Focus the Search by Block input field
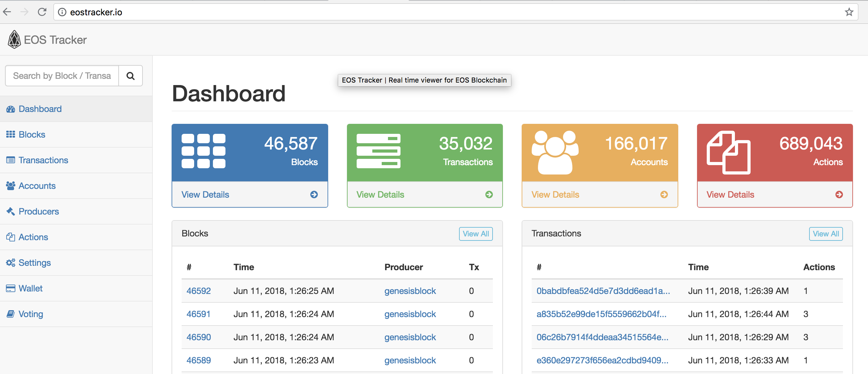Screen dimensions: 868x374 click(62, 76)
